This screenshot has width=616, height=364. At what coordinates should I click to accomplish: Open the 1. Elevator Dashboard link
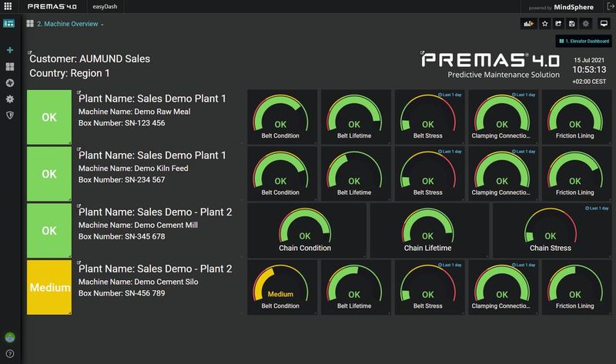pyautogui.click(x=584, y=41)
